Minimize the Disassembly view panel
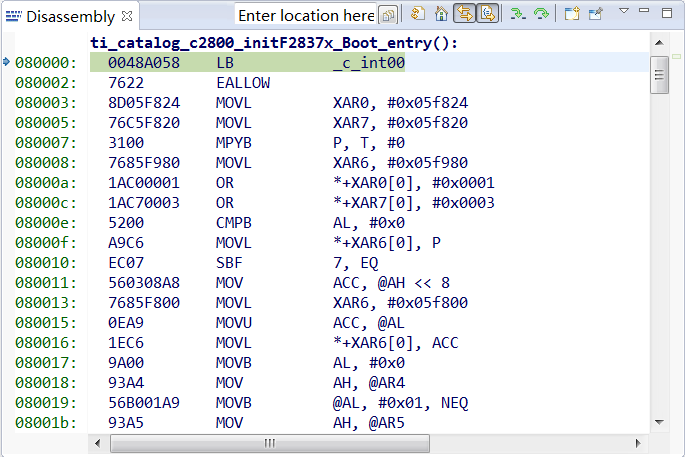Image resolution: width=685 pixels, height=457 pixels. point(644,10)
